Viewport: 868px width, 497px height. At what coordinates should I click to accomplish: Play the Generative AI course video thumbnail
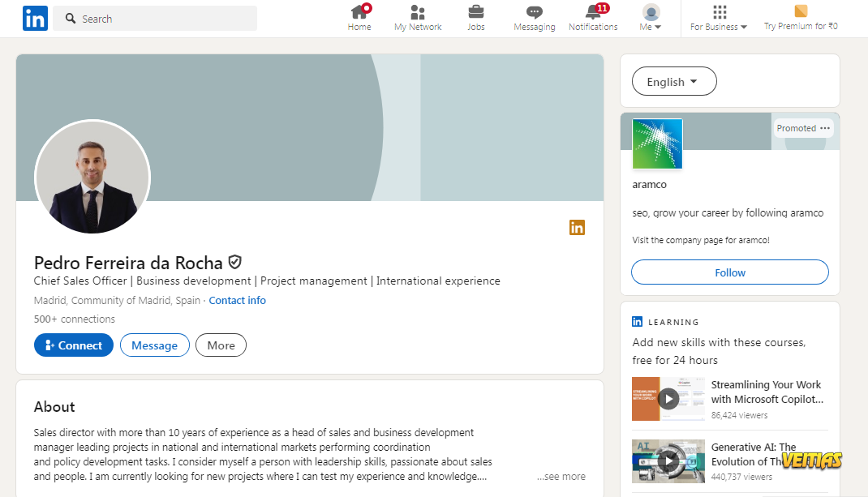[x=668, y=461]
